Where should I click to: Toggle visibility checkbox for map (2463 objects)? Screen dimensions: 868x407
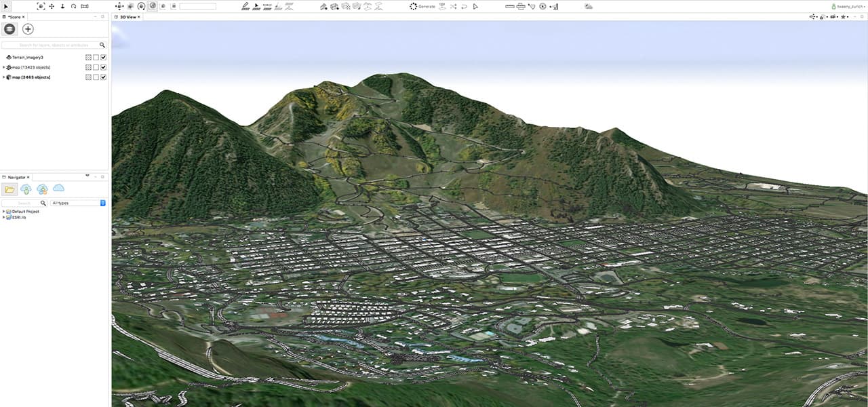point(104,77)
